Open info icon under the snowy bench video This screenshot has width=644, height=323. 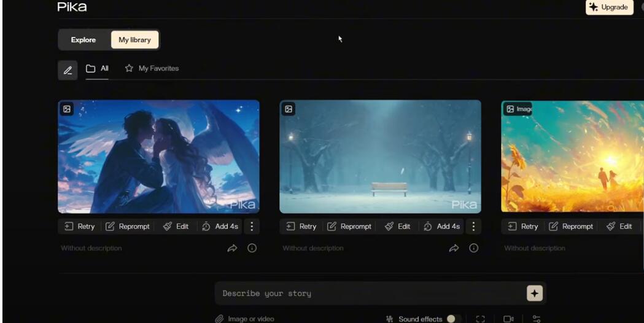click(473, 248)
